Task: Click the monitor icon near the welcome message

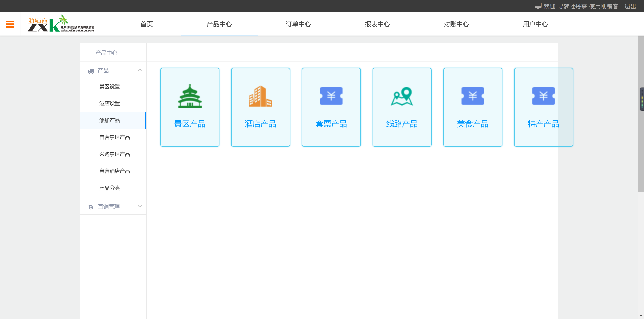Action: coord(538,6)
